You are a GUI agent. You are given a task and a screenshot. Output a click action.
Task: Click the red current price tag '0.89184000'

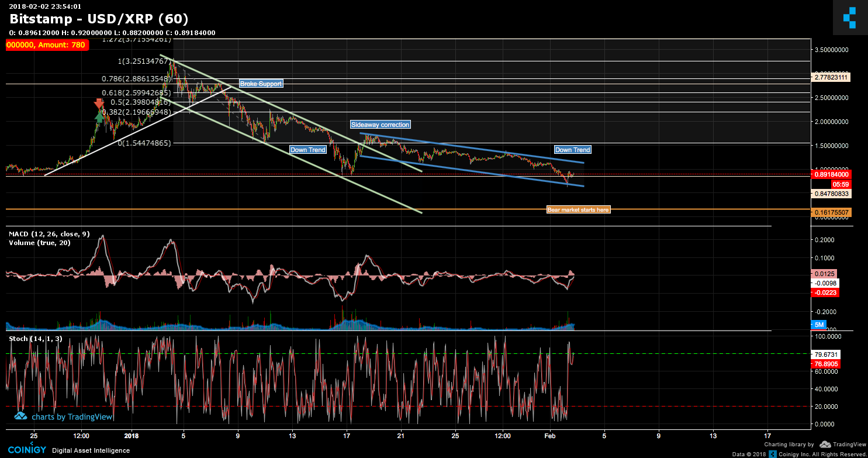coord(832,174)
